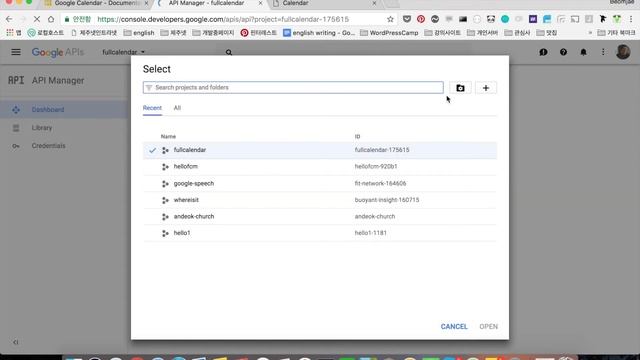
Task: Click the project icon beside google-speech
Action: coord(165,184)
